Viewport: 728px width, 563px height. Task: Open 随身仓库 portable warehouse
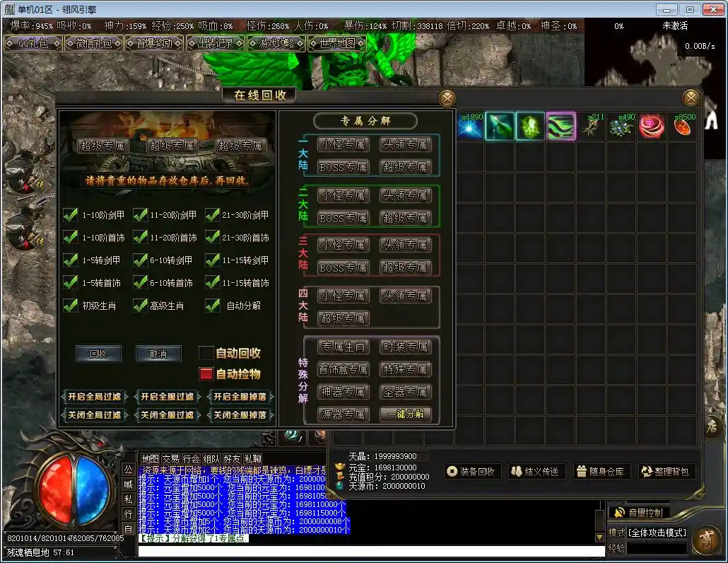pyautogui.click(x=601, y=472)
